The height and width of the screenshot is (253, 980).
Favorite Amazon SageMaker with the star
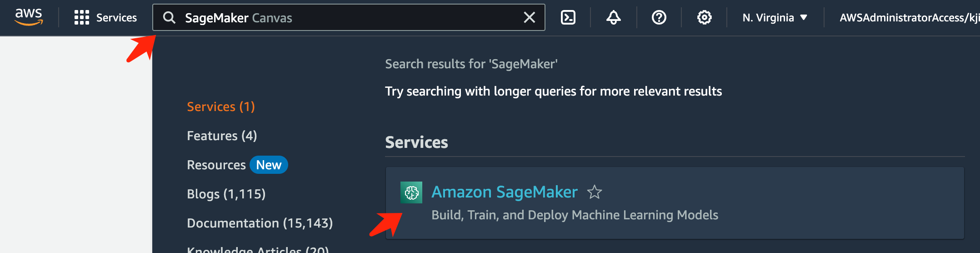595,192
